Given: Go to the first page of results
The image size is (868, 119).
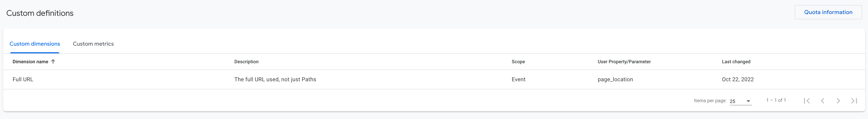Looking at the screenshot, I should 807,100.
